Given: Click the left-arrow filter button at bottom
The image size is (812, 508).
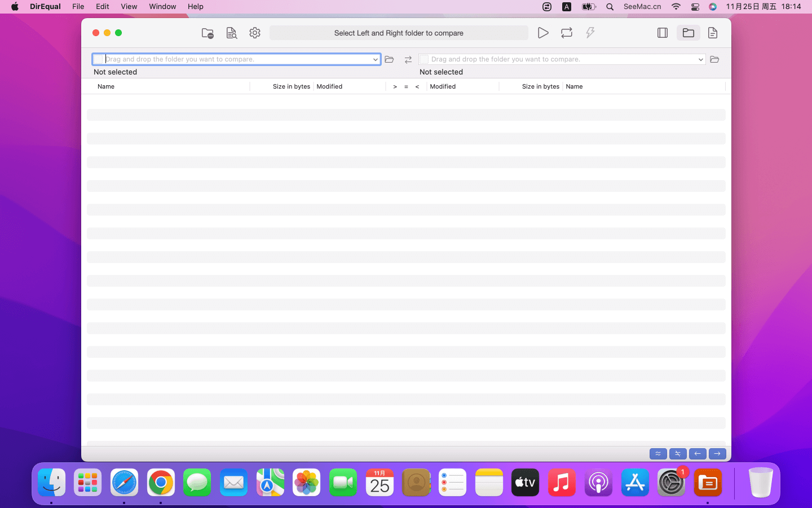Looking at the screenshot, I should 698,454.
